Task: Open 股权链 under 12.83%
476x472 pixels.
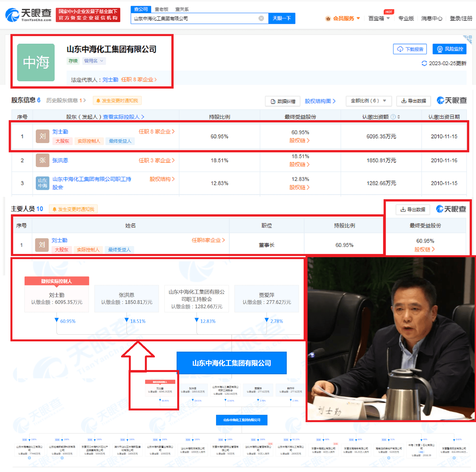Action: (x=299, y=187)
